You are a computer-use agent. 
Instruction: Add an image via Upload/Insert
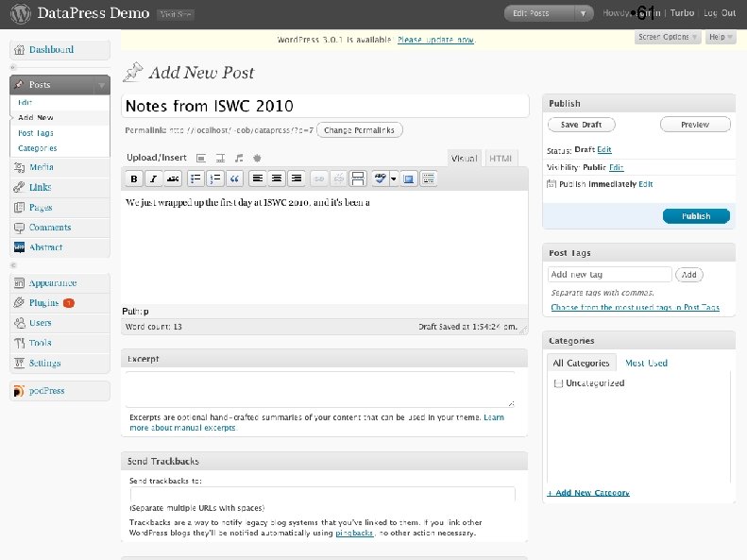201,158
